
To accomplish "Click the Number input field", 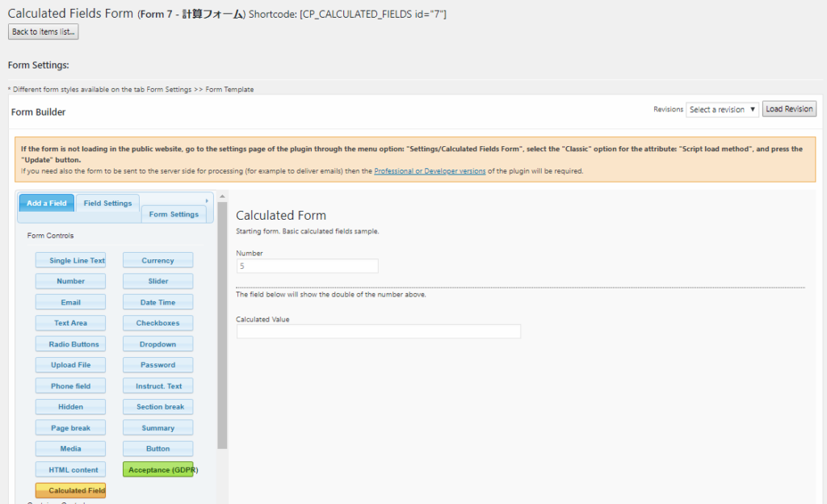I will click(307, 266).
